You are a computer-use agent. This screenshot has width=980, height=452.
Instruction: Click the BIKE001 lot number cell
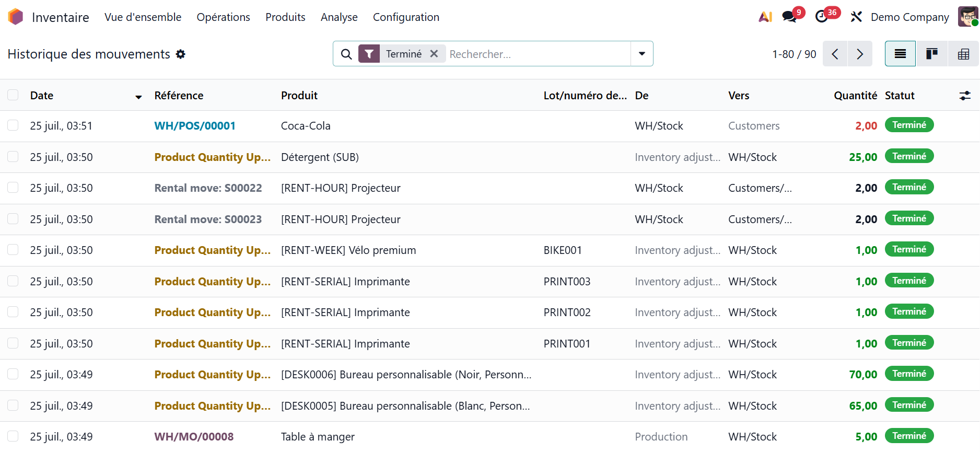coord(563,250)
